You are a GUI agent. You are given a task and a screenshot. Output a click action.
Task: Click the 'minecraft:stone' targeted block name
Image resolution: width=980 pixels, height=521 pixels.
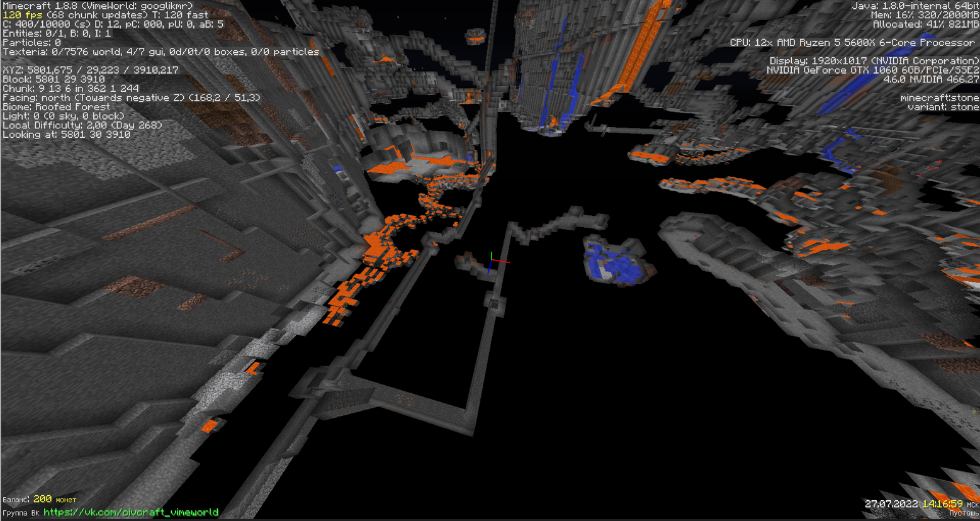[940, 98]
